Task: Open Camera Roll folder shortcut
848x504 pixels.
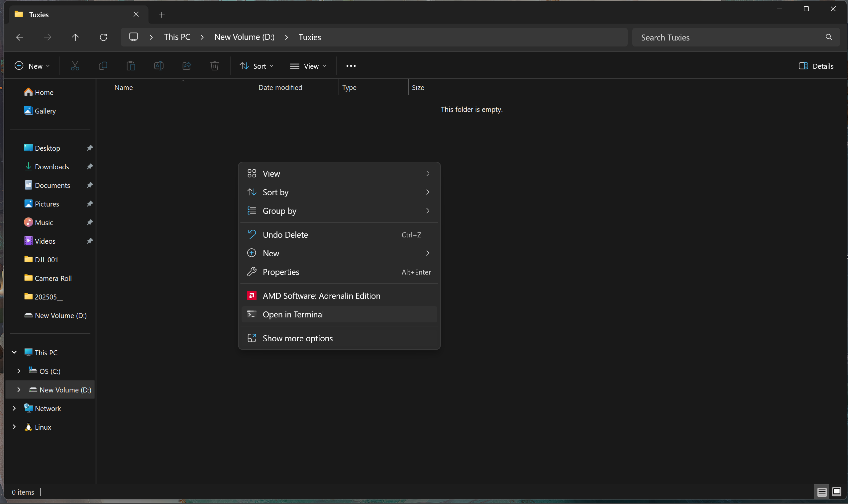Action: (x=50, y=278)
